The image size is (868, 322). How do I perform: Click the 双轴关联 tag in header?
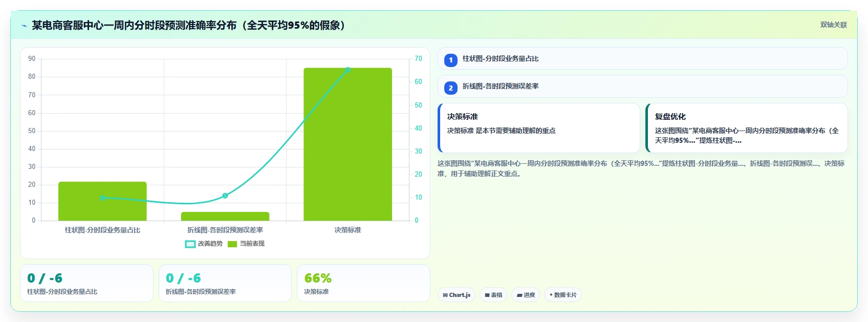(x=833, y=25)
